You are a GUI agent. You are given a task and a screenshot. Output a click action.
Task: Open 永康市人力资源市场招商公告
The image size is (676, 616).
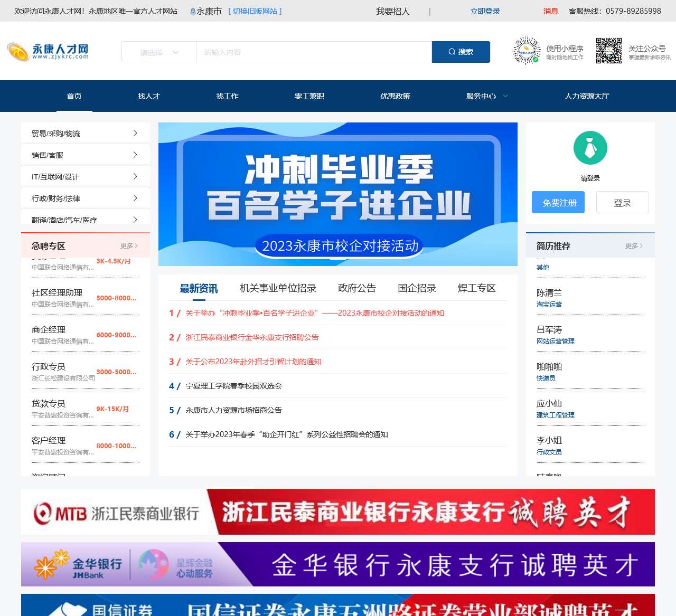click(x=234, y=410)
